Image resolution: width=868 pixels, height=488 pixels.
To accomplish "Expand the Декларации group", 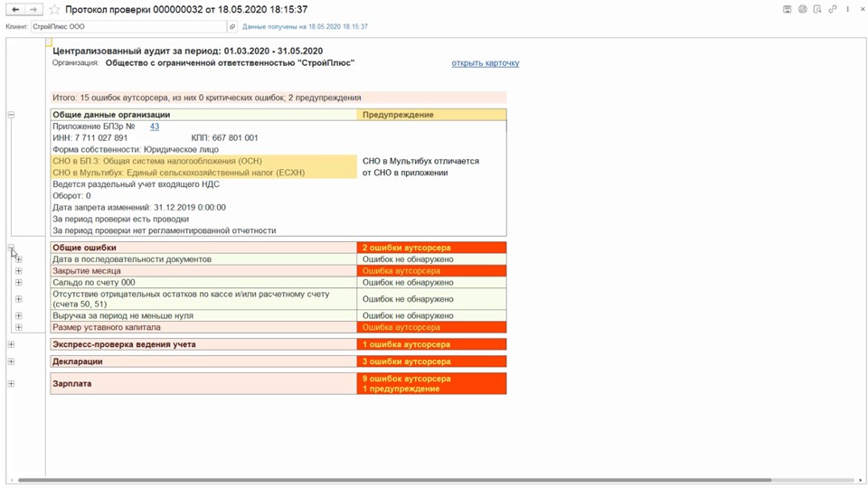I will (x=11, y=361).
